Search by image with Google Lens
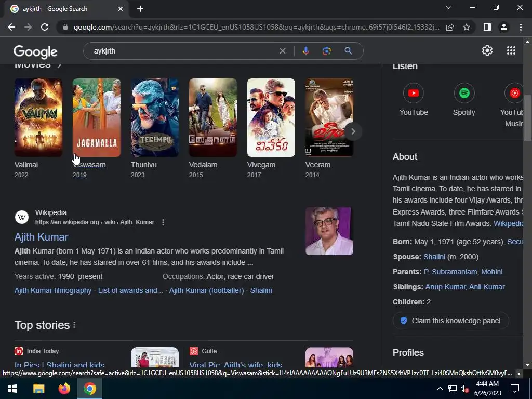Viewport: 532px width, 399px height. click(x=326, y=51)
